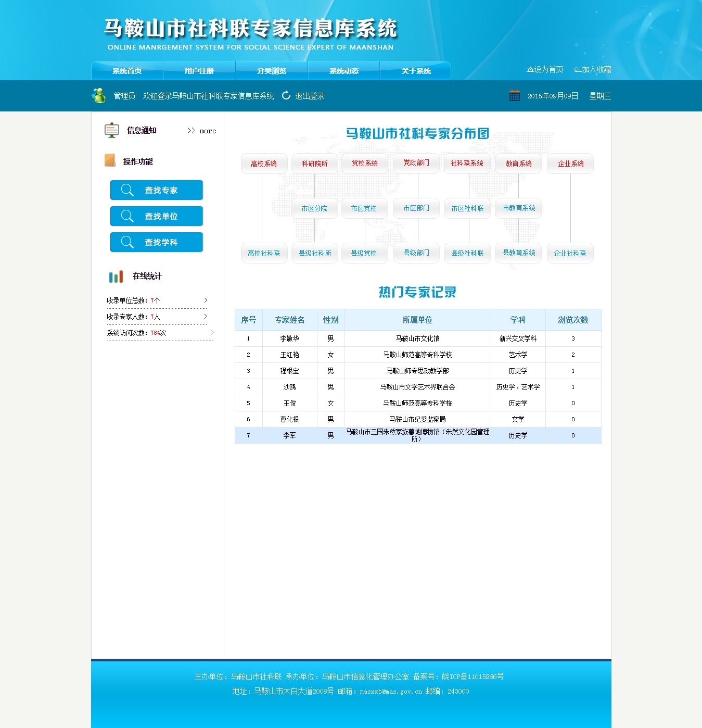The height and width of the screenshot is (728, 702).
Task: Open the 县级部门 node
Action: coord(416,253)
